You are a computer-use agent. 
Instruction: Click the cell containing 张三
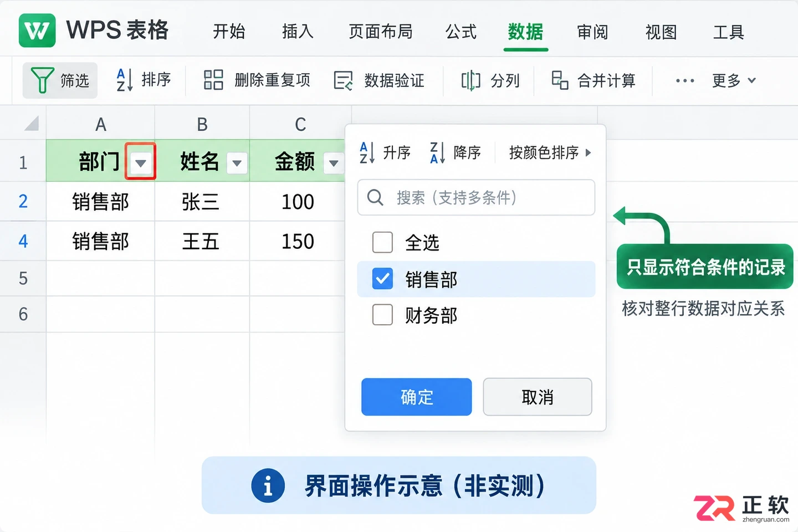202,201
